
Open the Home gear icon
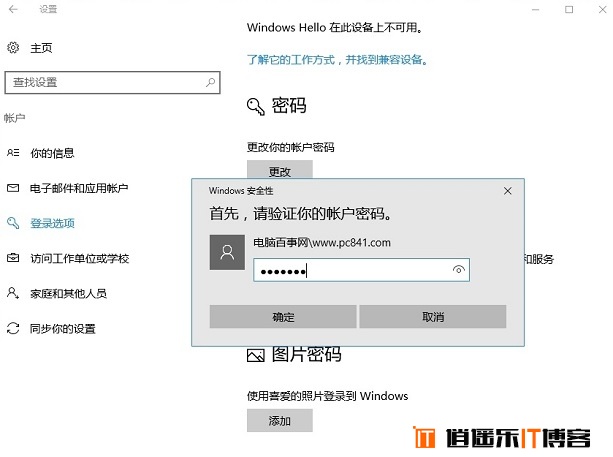[13, 47]
